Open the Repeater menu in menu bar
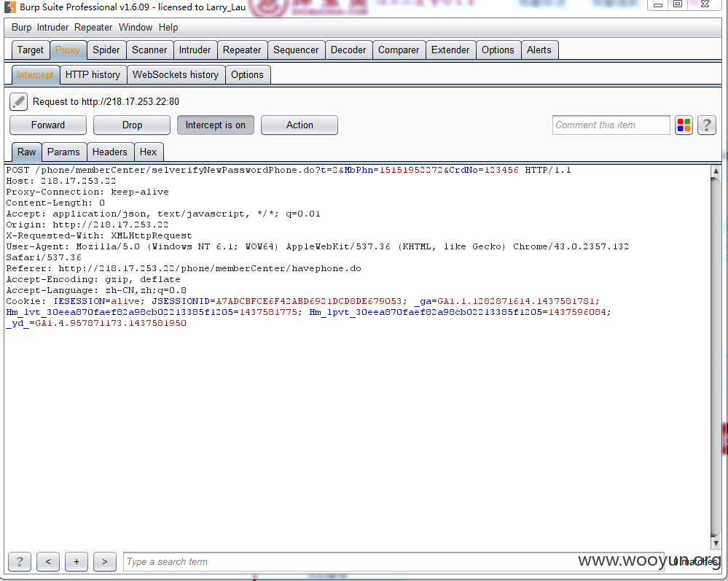Screen dimensions: 728x581 click(x=93, y=28)
